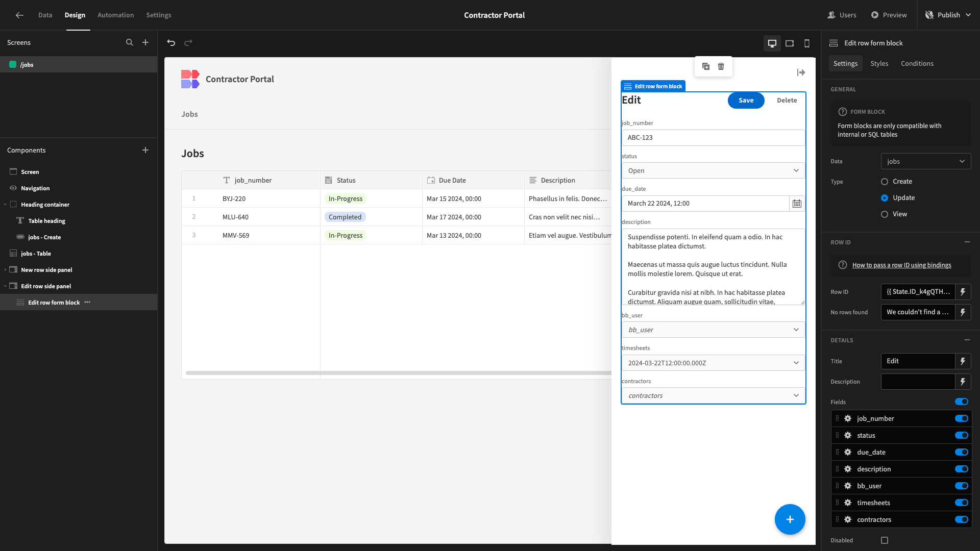Viewport: 980px width, 551px height.
Task: Click the blue floating plus button
Action: (790, 519)
